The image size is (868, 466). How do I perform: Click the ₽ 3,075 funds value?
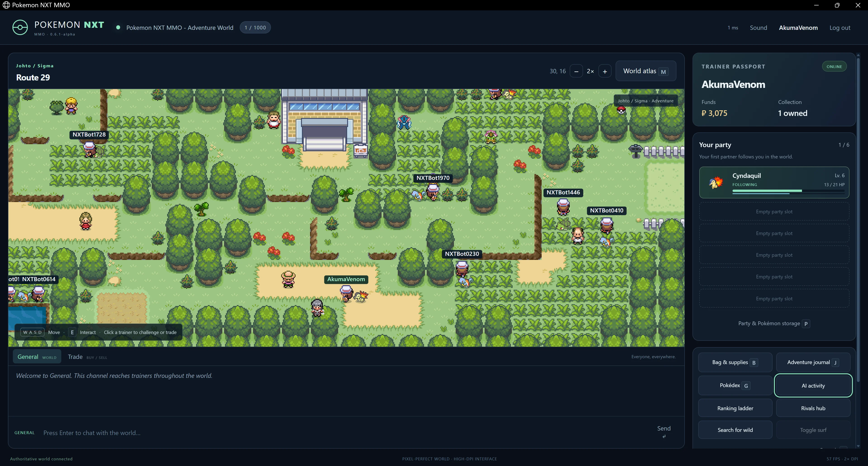[x=714, y=113]
